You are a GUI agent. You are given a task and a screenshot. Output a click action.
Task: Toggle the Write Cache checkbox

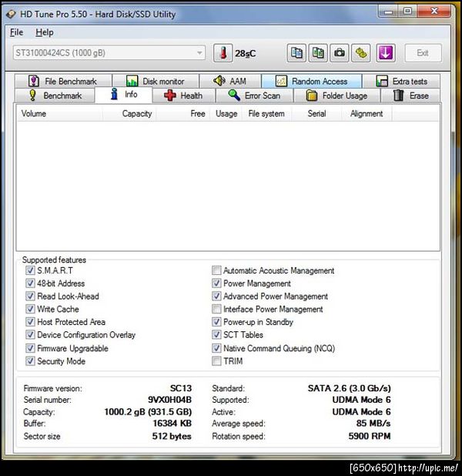(30, 309)
